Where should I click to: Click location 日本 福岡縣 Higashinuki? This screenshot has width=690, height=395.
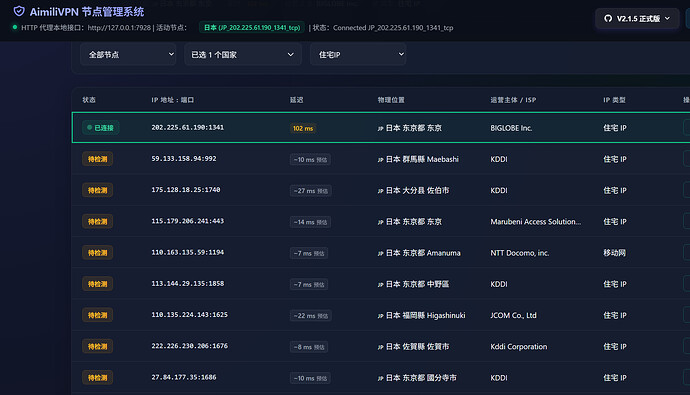(421, 315)
